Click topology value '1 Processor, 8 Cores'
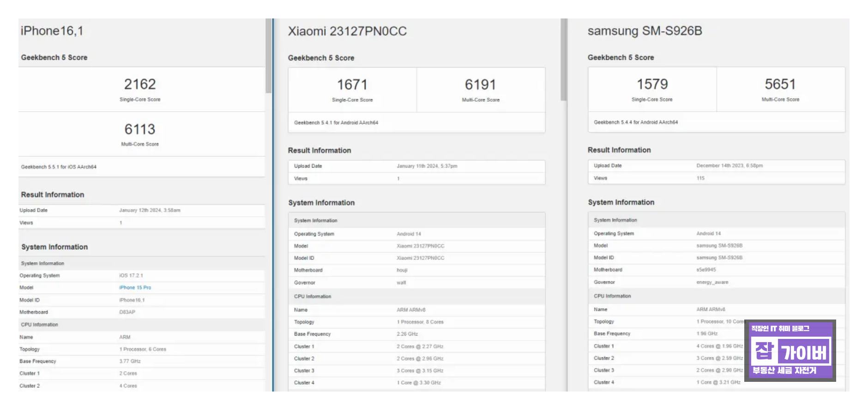 [x=420, y=322]
